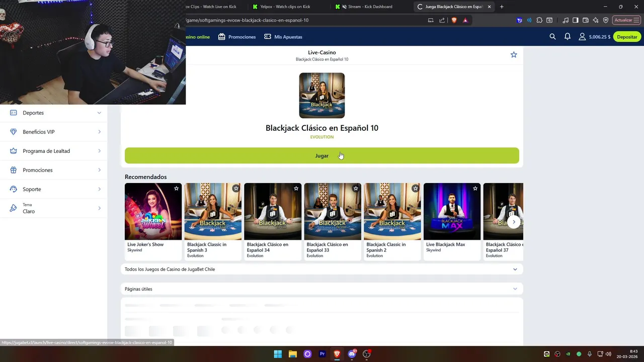Open OBS Studio from the taskbar
The width and height of the screenshot is (644, 362).
pyautogui.click(x=367, y=354)
